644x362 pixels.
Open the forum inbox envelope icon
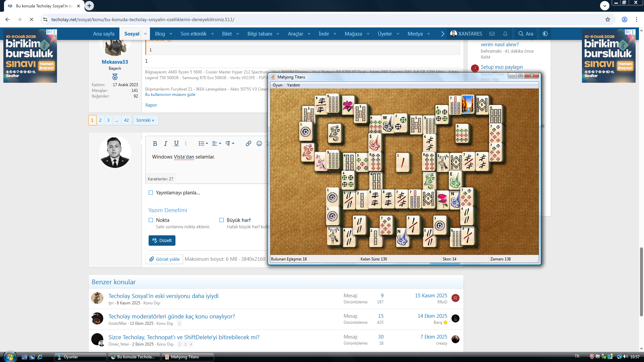492,34
